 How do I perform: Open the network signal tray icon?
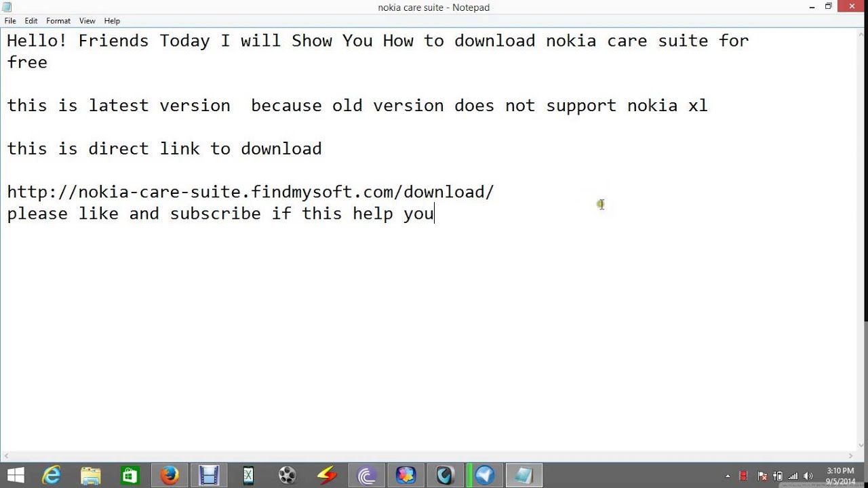point(793,476)
